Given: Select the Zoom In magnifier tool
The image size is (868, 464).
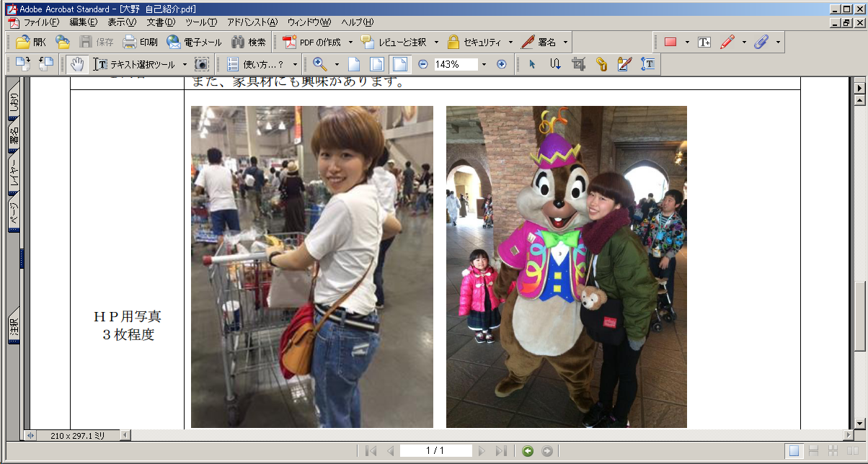Looking at the screenshot, I should coord(320,64).
